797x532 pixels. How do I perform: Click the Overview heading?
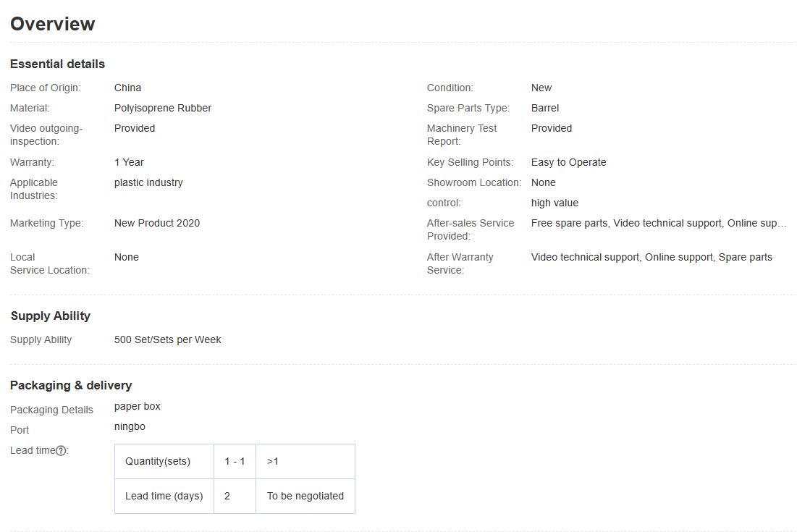pyautogui.click(x=53, y=24)
